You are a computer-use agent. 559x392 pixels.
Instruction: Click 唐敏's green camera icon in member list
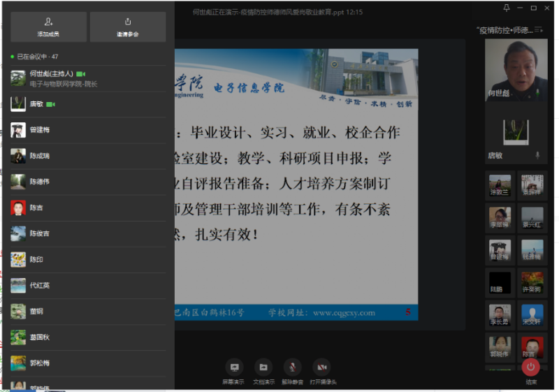[x=50, y=104]
